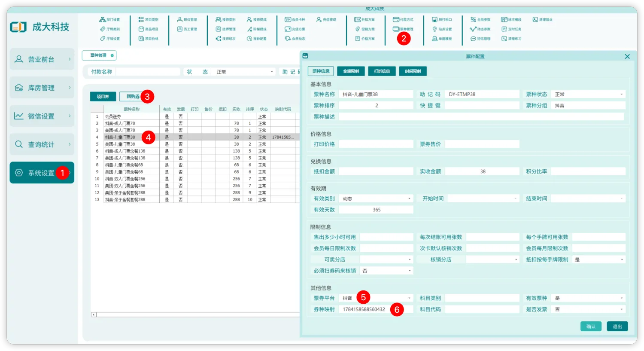
Task: Open 定时任务 toolbar item
Action: (511, 29)
